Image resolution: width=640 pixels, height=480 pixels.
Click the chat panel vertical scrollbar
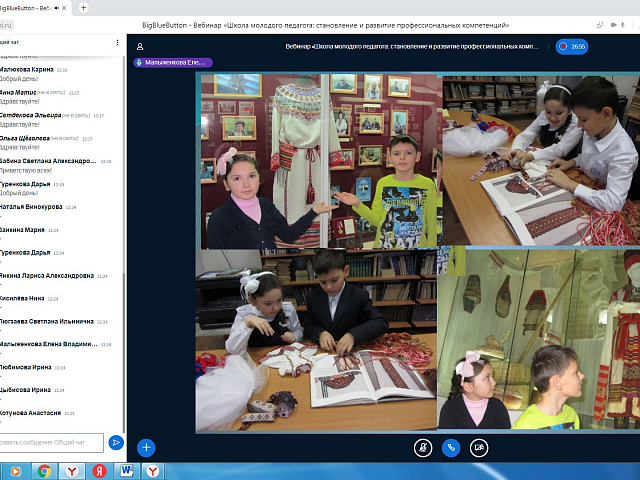pos(124,243)
